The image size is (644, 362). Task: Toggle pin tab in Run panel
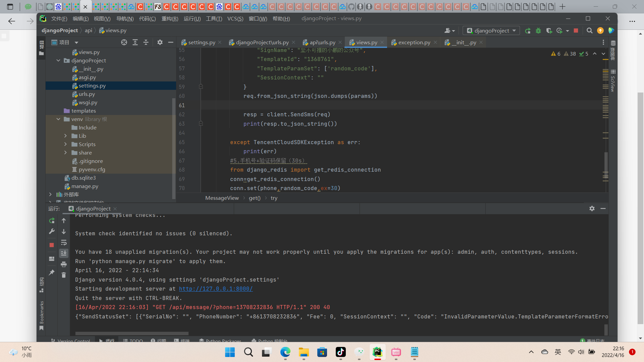52,273
